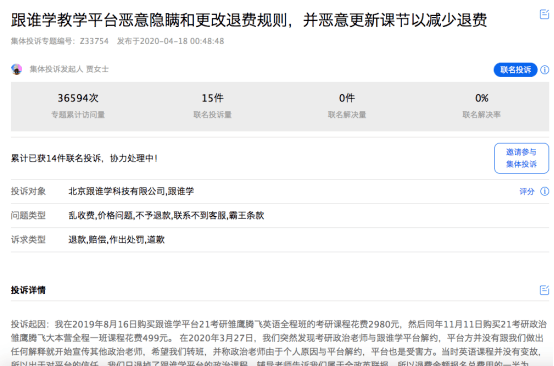Click the edit icon beside the complaint title
The image size is (554, 366).
(x=544, y=14)
